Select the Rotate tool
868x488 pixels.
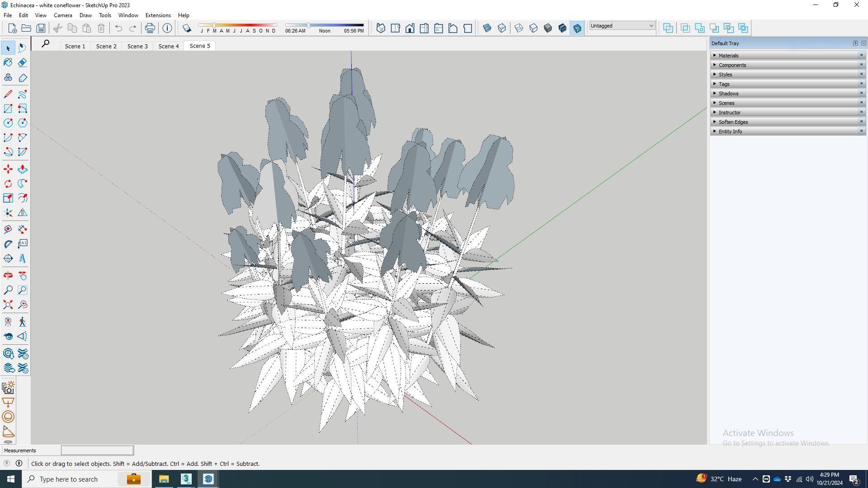pos(8,183)
